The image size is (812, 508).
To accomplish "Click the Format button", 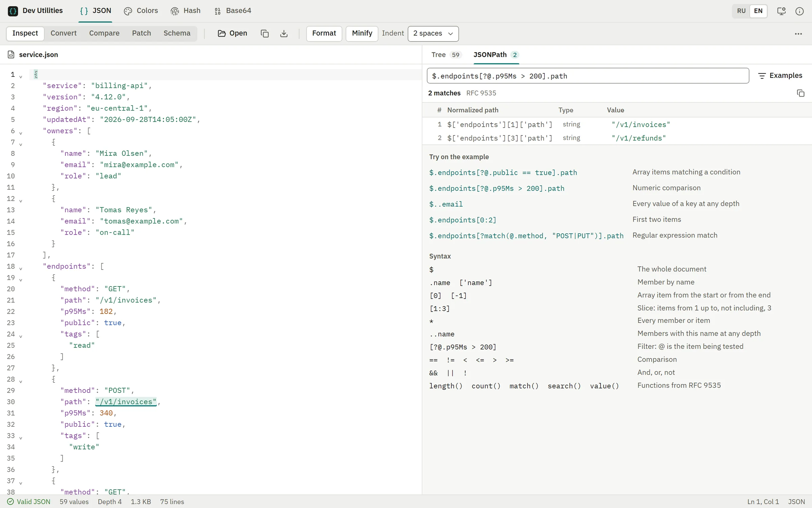I will 324,34.
